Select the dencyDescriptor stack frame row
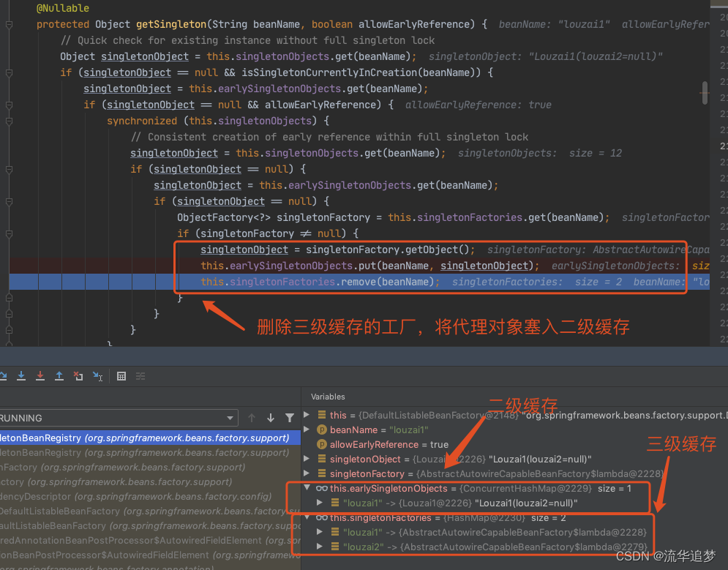 click(150, 497)
